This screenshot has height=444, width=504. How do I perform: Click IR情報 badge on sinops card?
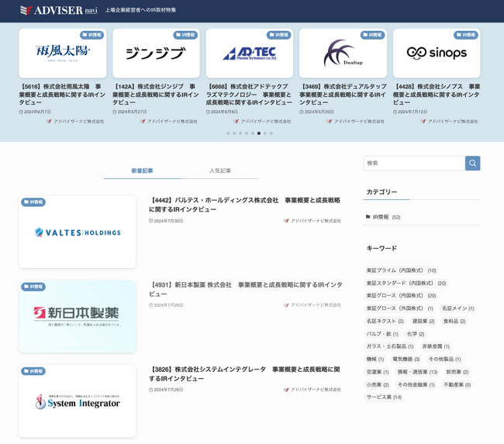coord(466,35)
